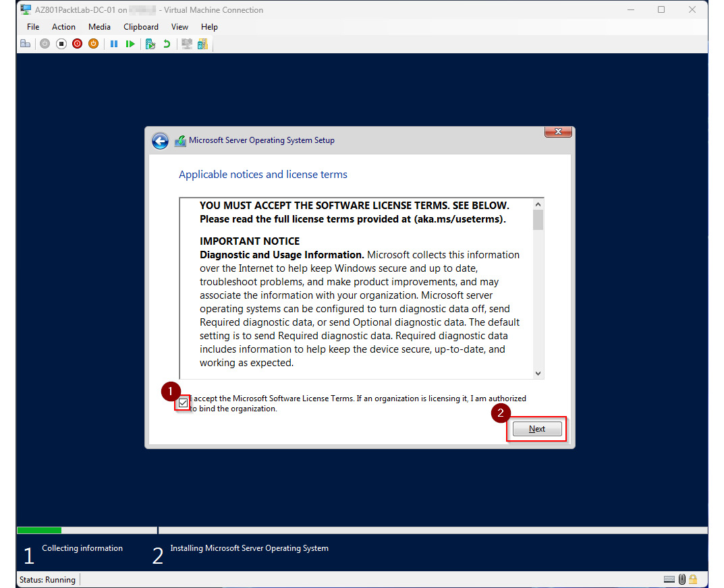The width and height of the screenshot is (724, 588).
Task: Reset the VM with the green play icon
Action: tap(130, 44)
